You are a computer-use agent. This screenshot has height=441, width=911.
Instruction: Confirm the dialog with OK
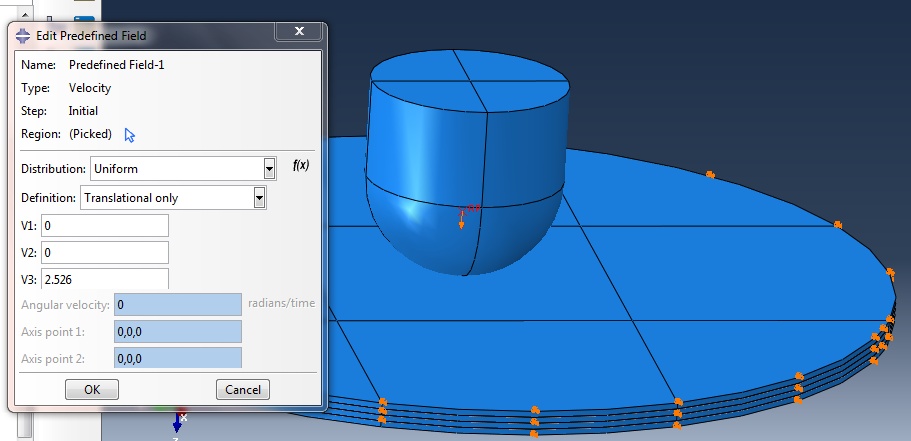[x=92, y=389]
